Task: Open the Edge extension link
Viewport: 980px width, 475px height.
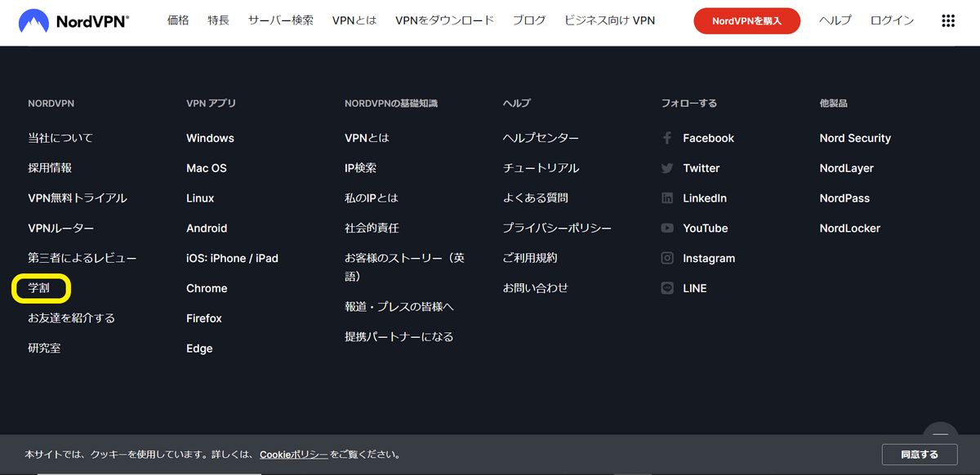Action: (x=199, y=348)
